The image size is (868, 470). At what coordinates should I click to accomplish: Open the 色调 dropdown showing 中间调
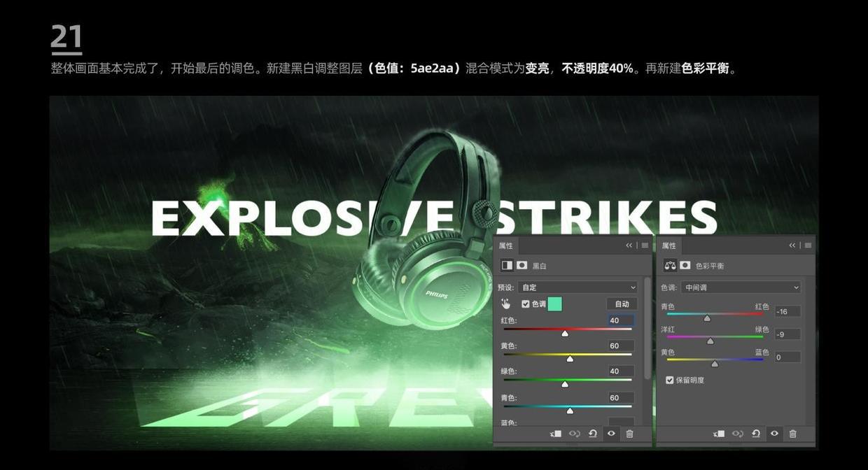741,287
